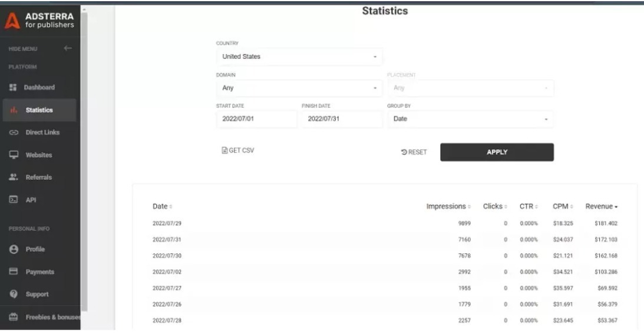
Task: Select the 2022/07/28 date cell
Action: 167,320
